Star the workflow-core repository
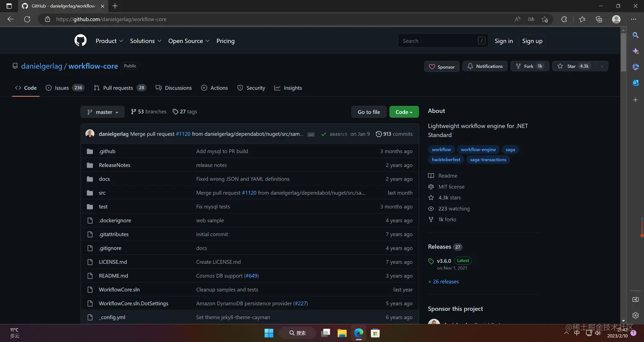Screen dimensions: 644x342 tap(574, 66)
